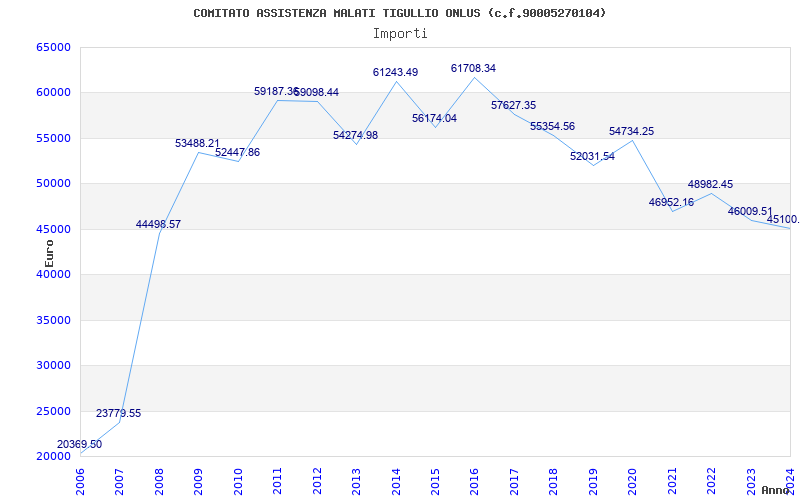Select the 25000 y-axis tick
Viewport: 800px width, 500px height.
pos(53,411)
